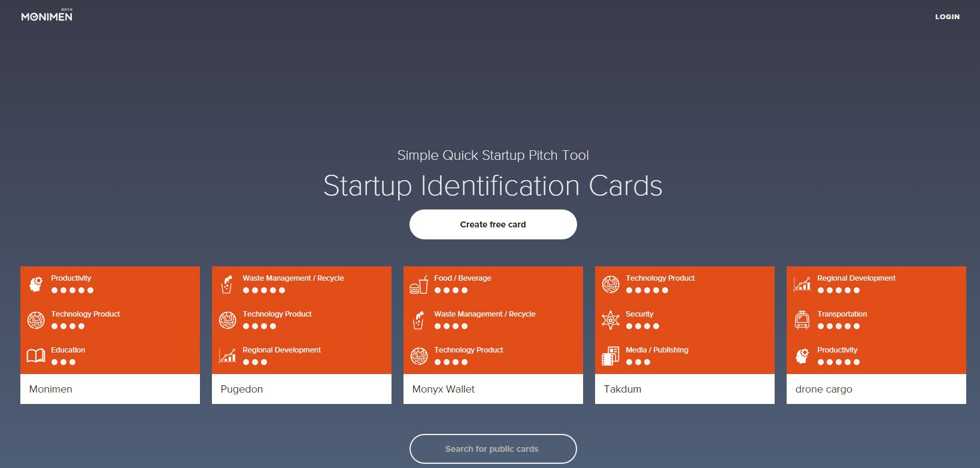Open the Pugedon startup card
Viewport: 980px width, 468px height.
click(x=242, y=389)
